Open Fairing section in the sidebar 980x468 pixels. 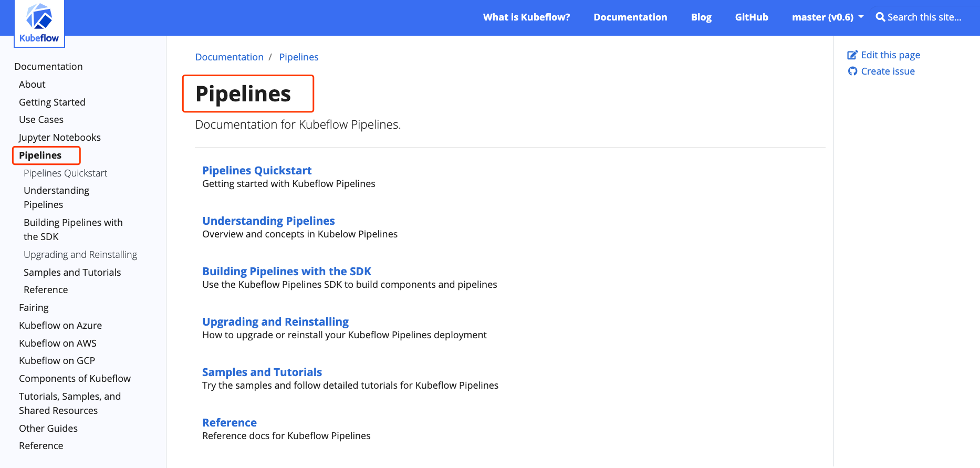(x=34, y=307)
